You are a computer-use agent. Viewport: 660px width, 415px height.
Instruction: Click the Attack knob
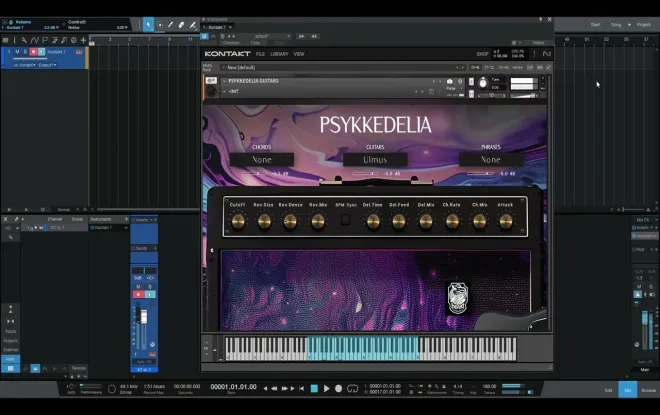(506, 221)
